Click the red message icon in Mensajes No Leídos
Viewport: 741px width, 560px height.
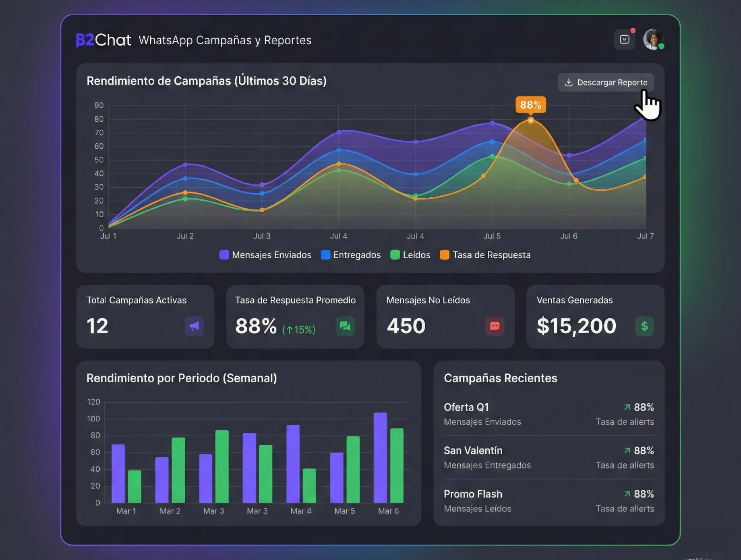[x=495, y=326]
